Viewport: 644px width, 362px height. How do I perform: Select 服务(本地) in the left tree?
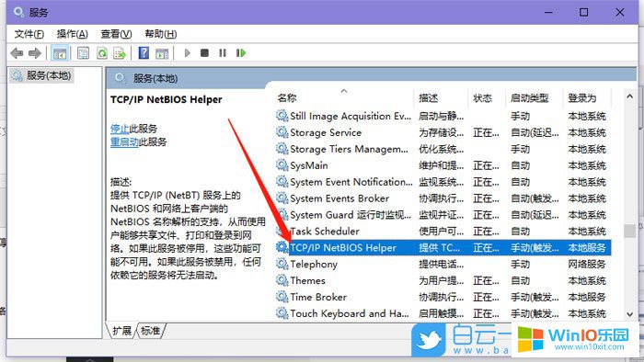click(42, 76)
